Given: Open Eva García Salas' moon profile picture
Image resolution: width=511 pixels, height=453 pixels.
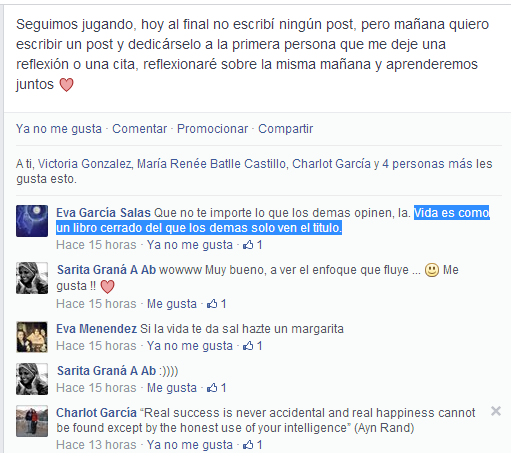Looking at the screenshot, I should pos(32,221).
